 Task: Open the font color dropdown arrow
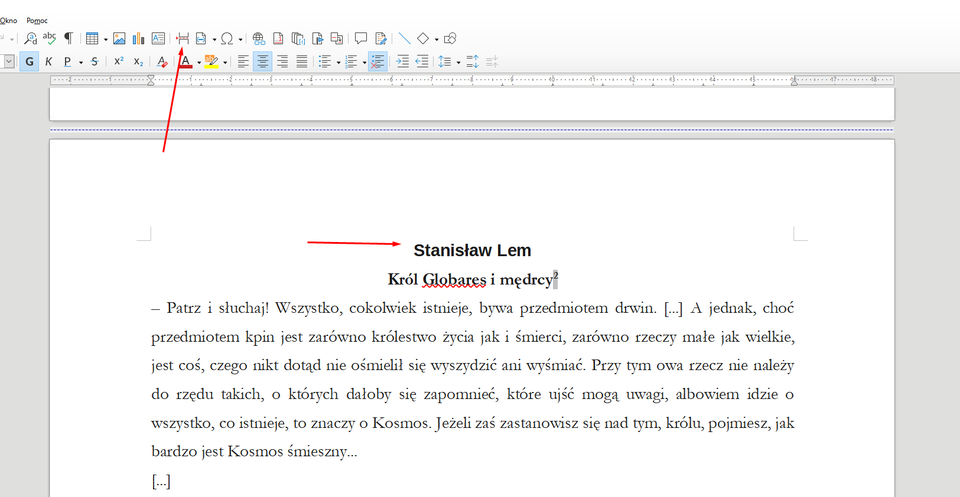click(x=199, y=62)
